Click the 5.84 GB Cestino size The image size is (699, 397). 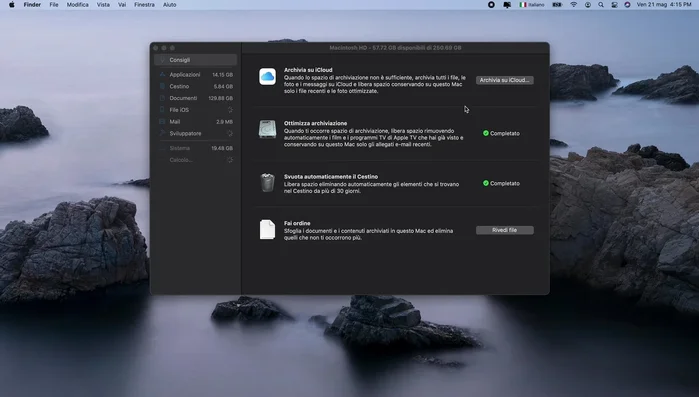[223, 86]
